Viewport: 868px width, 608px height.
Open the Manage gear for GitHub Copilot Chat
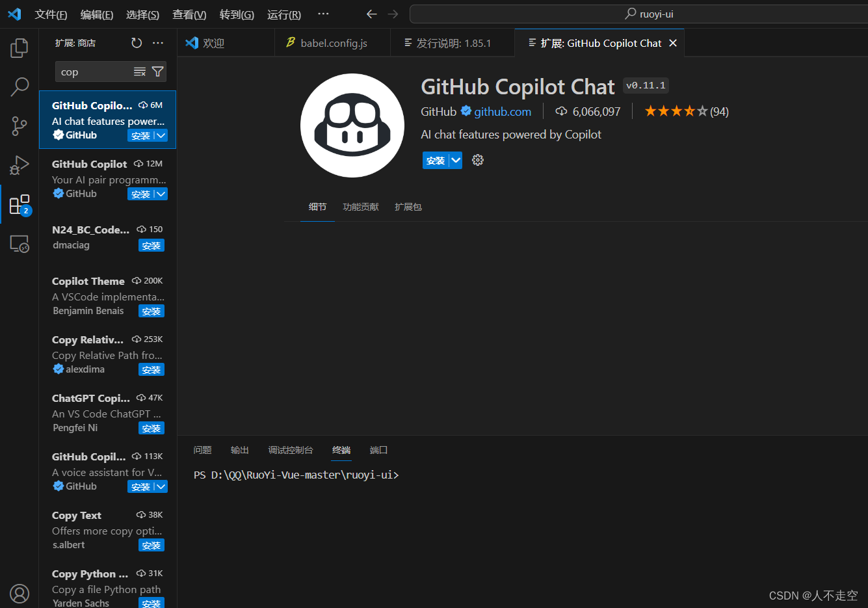pyautogui.click(x=478, y=160)
